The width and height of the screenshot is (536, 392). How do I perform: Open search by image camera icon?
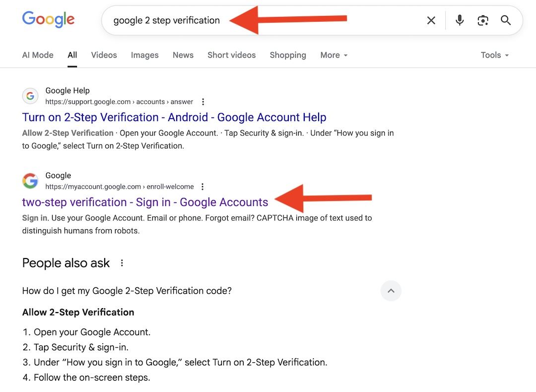(482, 20)
